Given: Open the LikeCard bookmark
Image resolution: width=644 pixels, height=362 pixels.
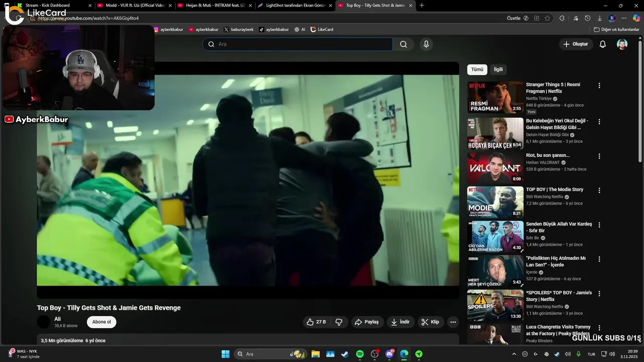Looking at the screenshot, I should pyautogui.click(x=321, y=30).
